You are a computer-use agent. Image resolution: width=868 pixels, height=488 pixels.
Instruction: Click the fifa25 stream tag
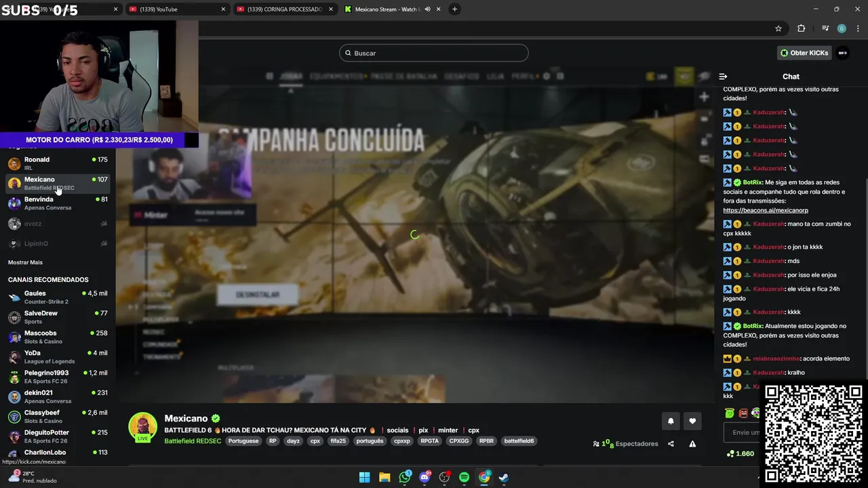338,441
